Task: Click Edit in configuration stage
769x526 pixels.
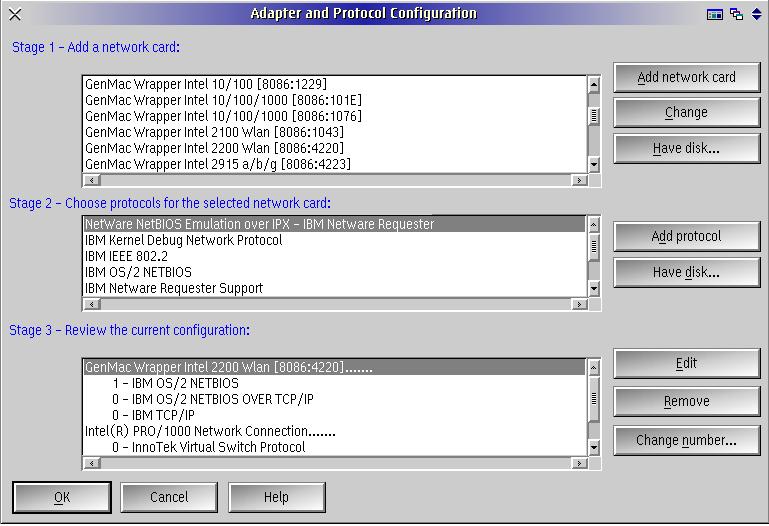Action: point(687,364)
